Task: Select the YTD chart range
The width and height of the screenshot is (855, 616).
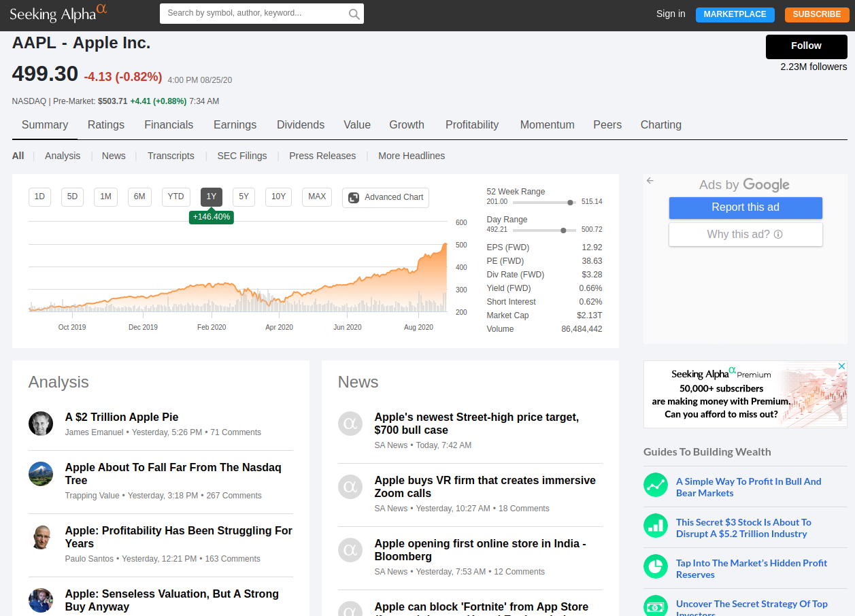Action: (x=176, y=197)
